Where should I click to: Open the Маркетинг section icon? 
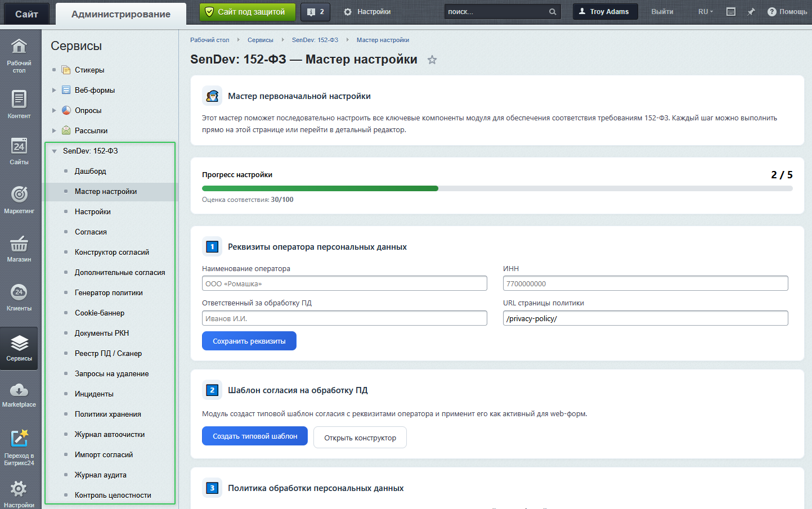[x=19, y=194]
